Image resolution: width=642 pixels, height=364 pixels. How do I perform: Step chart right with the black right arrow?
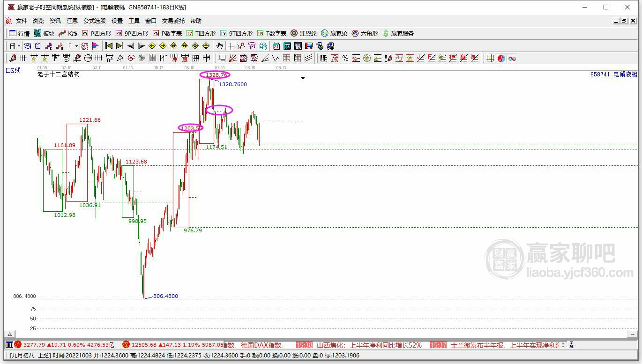tap(141, 46)
